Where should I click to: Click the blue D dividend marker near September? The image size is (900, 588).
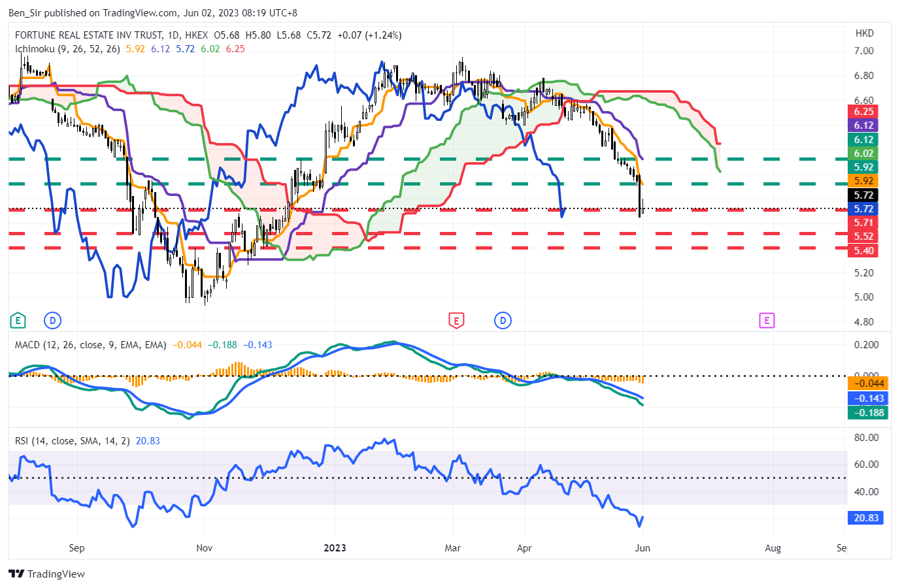pyautogui.click(x=52, y=321)
